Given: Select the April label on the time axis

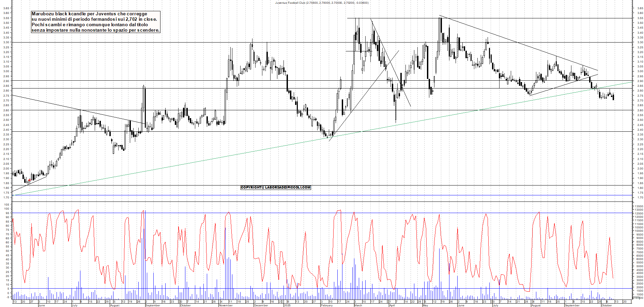Looking at the screenshot, I should [x=392, y=305].
